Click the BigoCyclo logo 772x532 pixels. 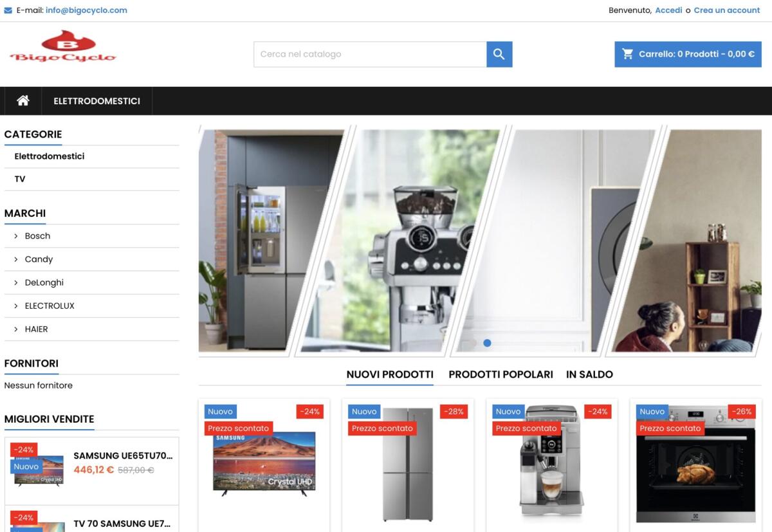pyautogui.click(x=63, y=47)
